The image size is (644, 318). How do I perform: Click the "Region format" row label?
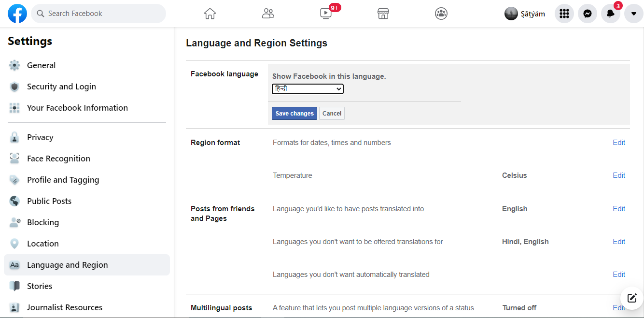215,143
